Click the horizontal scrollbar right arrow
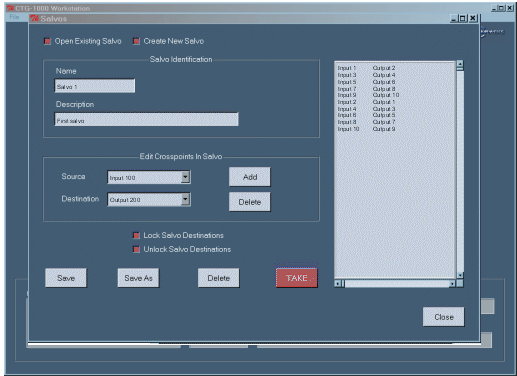The height and width of the screenshot is (376, 517). (x=452, y=284)
